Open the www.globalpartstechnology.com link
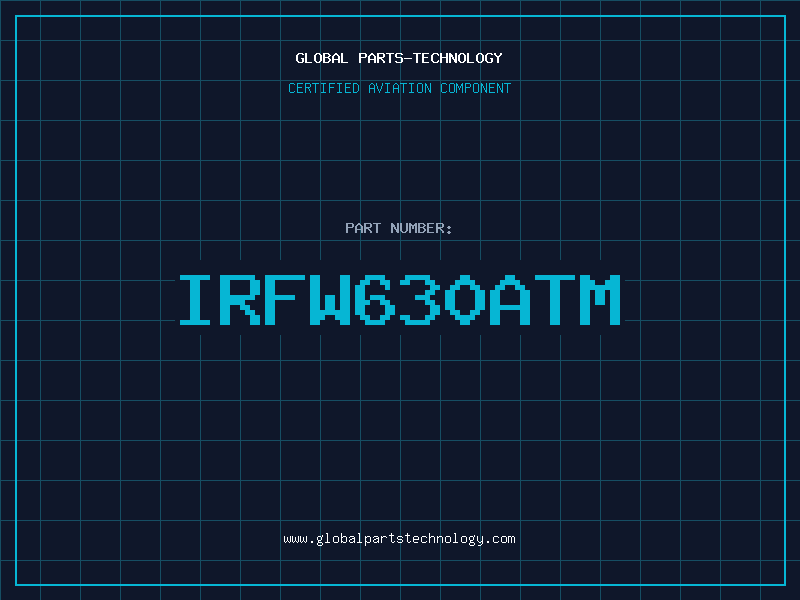Screen dimensions: 800x600 (x=399, y=539)
